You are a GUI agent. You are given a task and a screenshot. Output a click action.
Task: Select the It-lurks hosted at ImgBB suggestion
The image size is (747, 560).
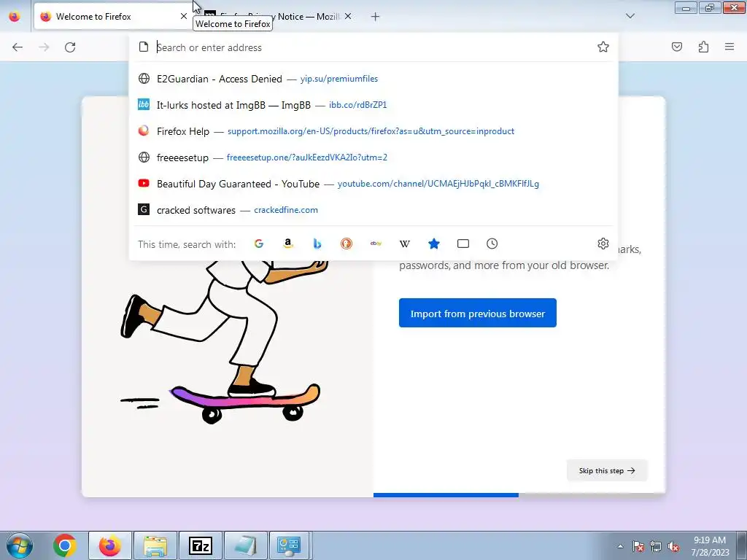[373, 105]
